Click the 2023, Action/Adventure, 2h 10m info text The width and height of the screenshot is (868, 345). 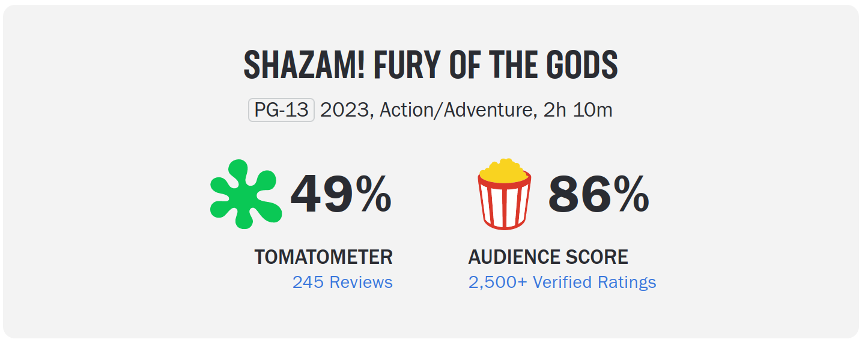pyautogui.click(x=466, y=111)
